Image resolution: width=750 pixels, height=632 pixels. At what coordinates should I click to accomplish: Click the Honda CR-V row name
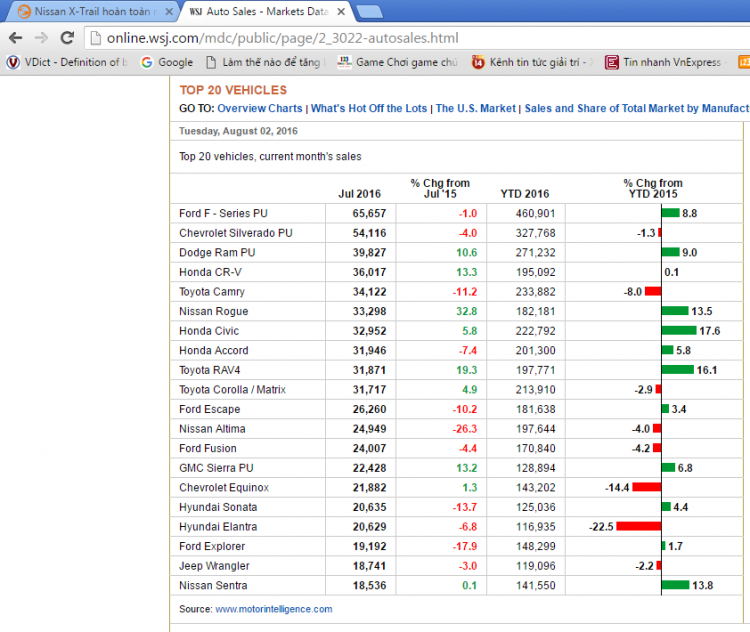tap(210, 272)
